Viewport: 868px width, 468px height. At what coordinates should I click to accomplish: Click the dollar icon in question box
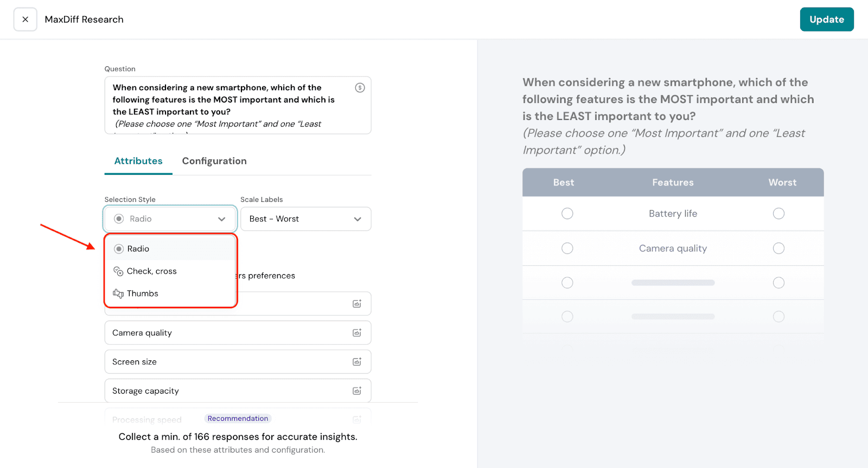[360, 87]
